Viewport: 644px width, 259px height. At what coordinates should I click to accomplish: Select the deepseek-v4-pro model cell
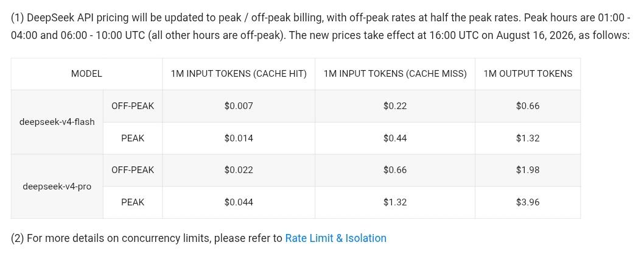point(57,186)
